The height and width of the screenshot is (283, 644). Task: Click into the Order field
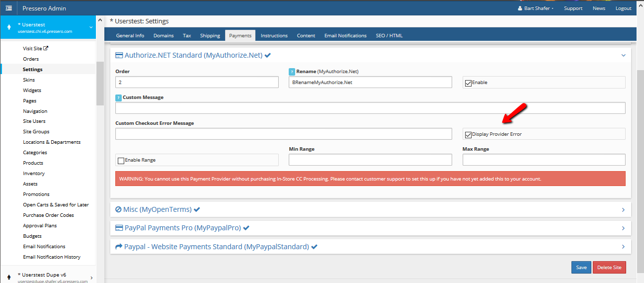[197, 82]
